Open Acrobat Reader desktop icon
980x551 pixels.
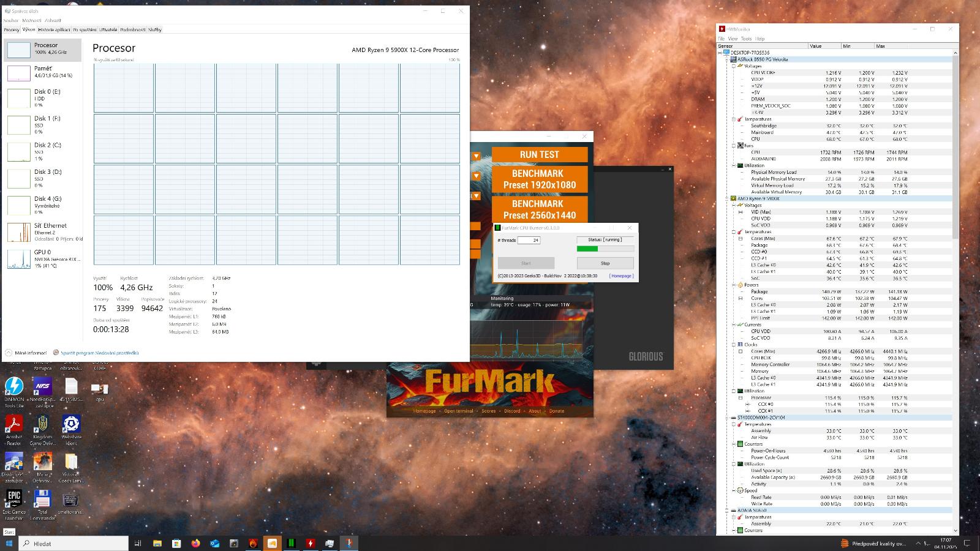click(13, 424)
